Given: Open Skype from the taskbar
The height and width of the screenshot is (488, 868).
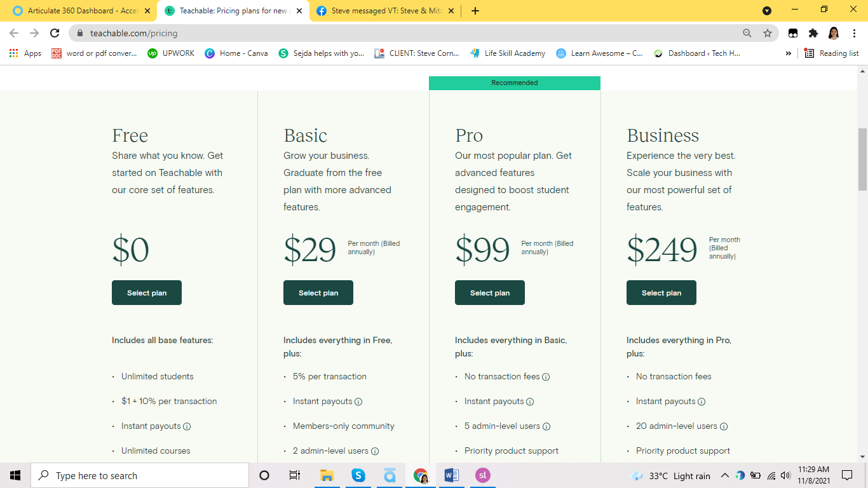Looking at the screenshot, I should coord(358,475).
